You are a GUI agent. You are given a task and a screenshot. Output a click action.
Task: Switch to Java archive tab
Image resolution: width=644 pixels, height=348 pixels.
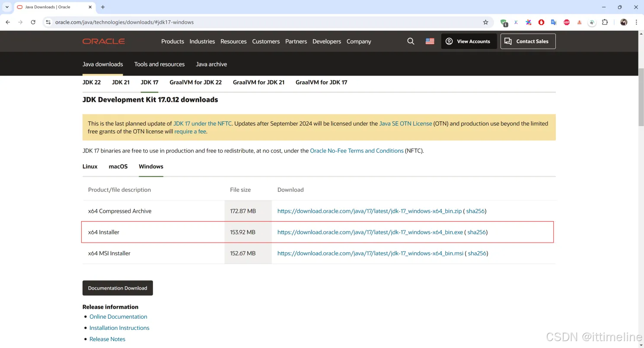(x=211, y=64)
